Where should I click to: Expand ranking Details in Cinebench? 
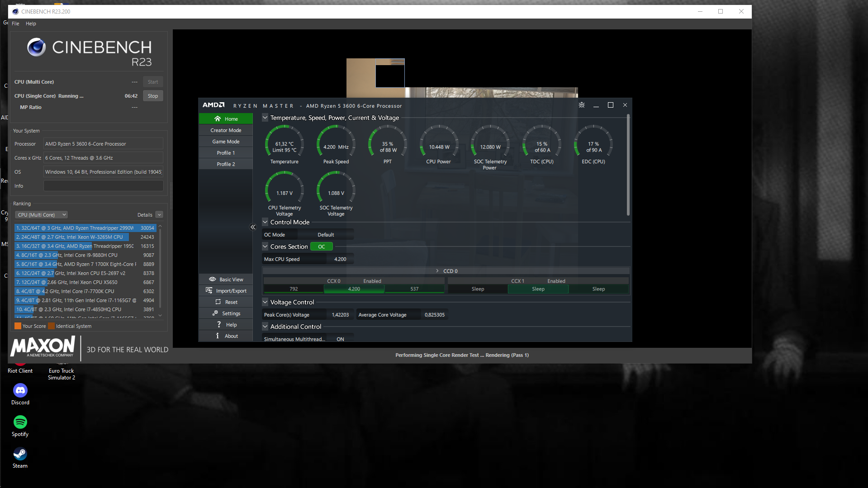159,215
